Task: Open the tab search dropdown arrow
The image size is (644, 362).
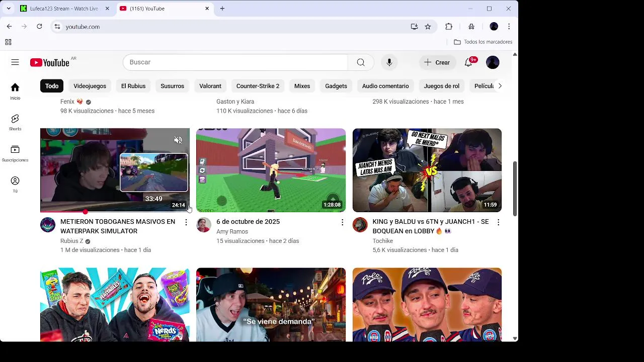Action: click(x=9, y=9)
